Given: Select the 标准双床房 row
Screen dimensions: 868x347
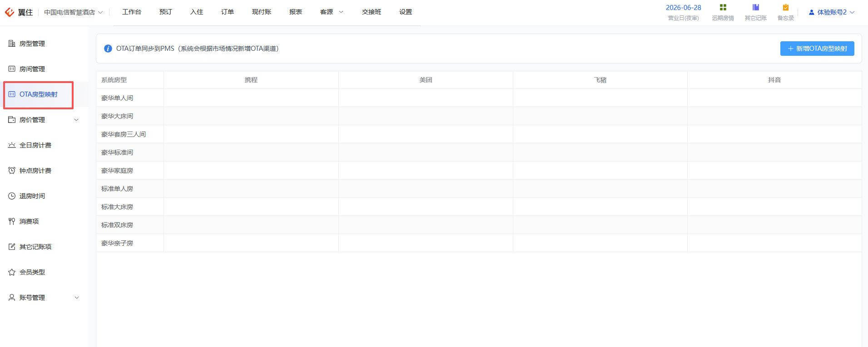Looking at the screenshot, I should (479, 225).
